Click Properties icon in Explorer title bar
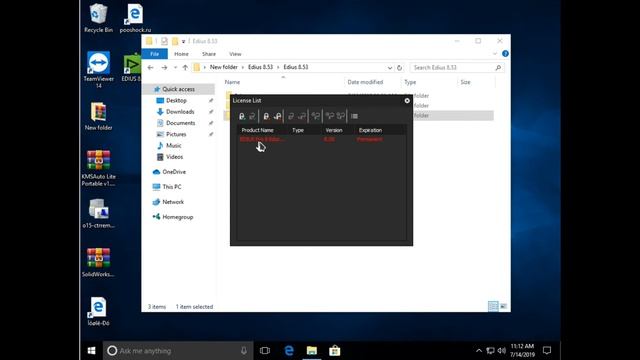Image resolution: width=640 pixels, height=360 pixels. pos(164,41)
